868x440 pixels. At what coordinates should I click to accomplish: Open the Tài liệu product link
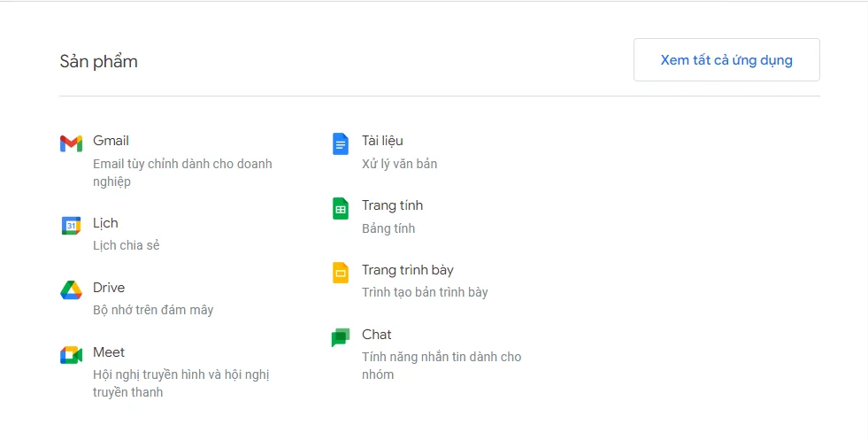pos(382,141)
